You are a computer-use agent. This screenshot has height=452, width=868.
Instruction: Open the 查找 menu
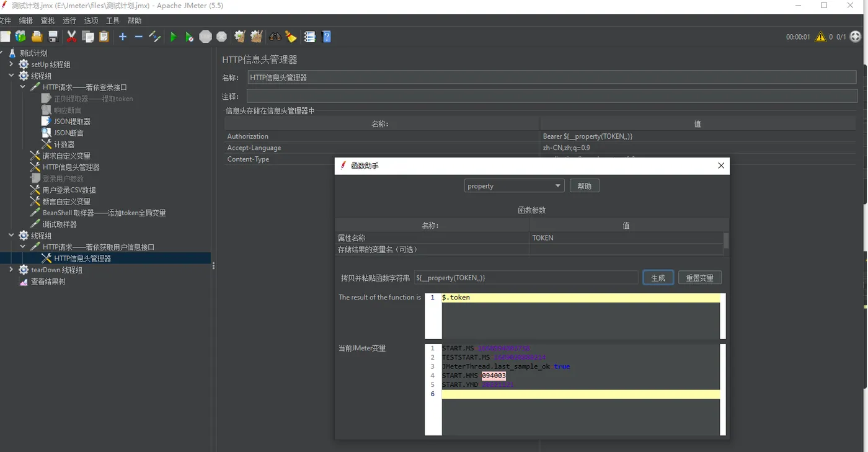click(x=48, y=20)
